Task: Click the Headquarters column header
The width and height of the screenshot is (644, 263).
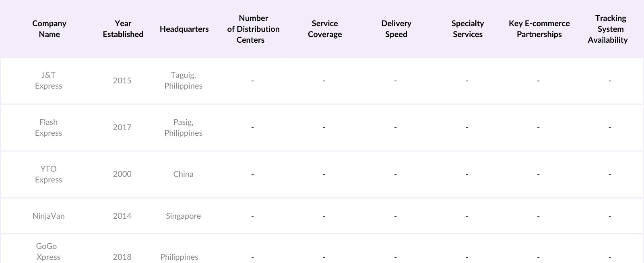Action: tap(184, 29)
